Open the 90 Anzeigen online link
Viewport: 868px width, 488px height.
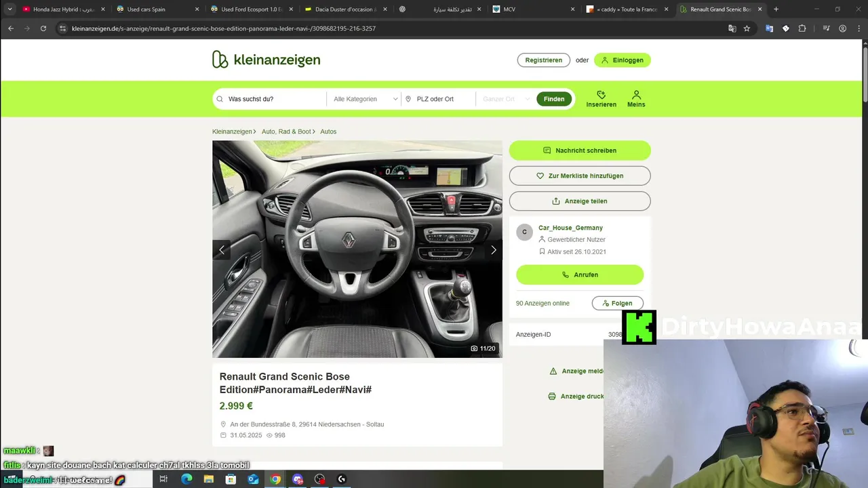click(x=542, y=303)
